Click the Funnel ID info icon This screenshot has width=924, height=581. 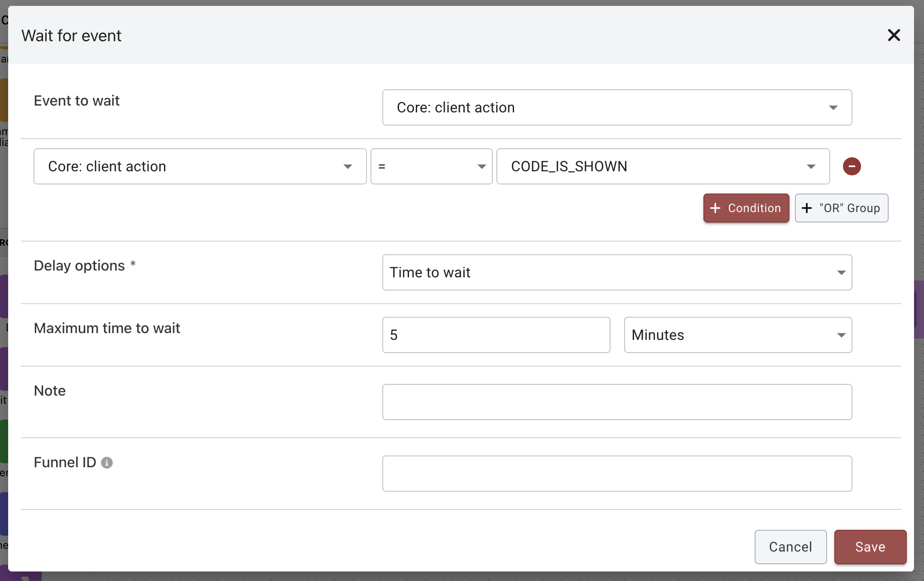107,463
